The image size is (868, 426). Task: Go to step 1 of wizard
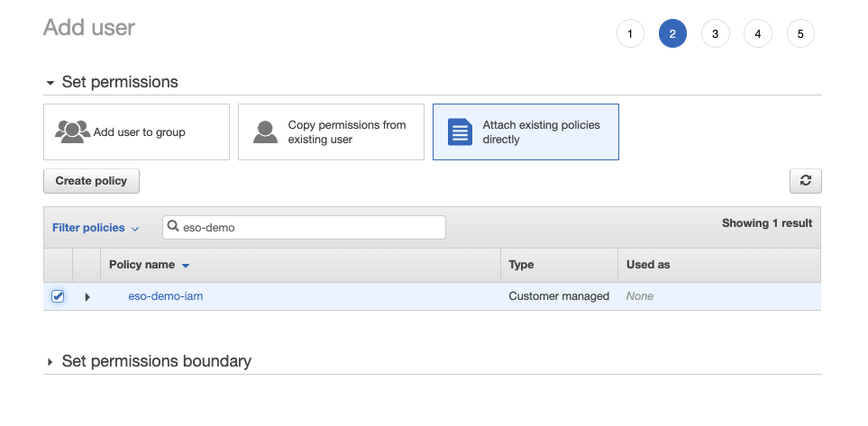click(630, 34)
